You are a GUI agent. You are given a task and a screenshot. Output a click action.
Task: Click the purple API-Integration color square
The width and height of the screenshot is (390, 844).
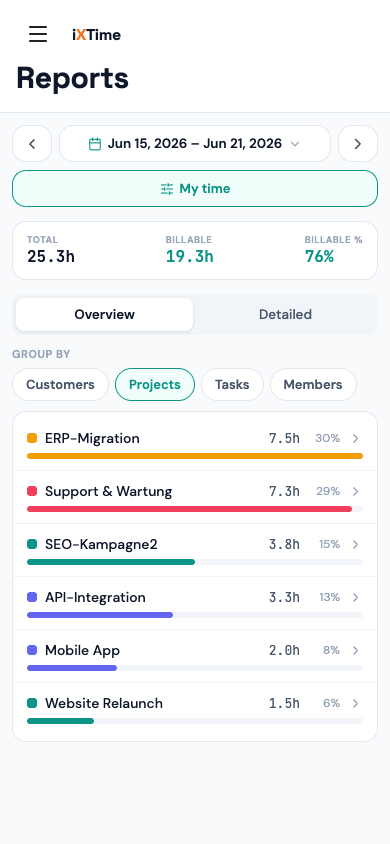[x=32, y=597]
